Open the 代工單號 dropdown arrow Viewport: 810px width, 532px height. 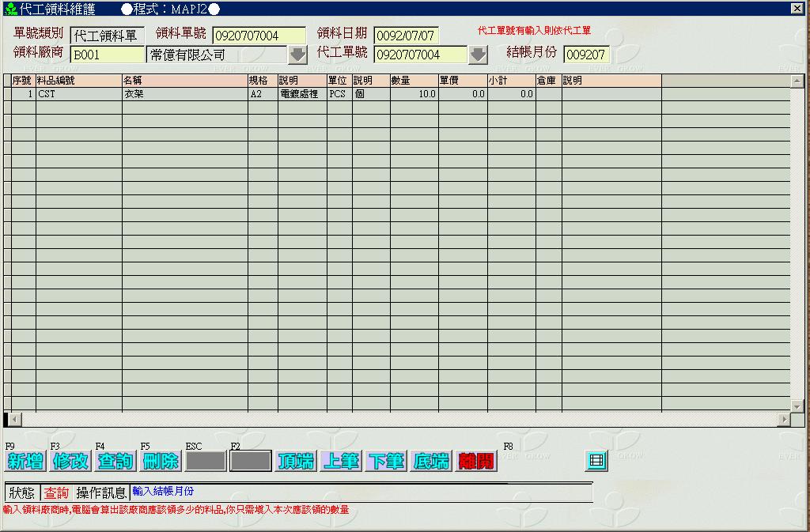point(478,55)
